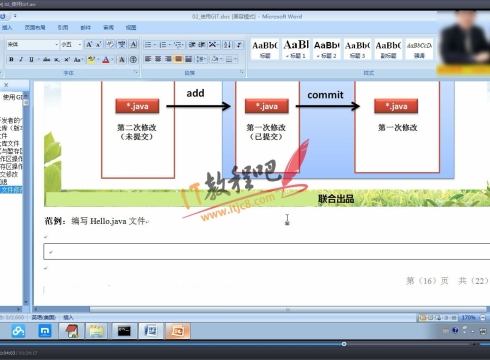Image resolution: width=490 pixels, height=360 pixels.
Task: Toggle underline formatting
Action: [x=31, y=60]
